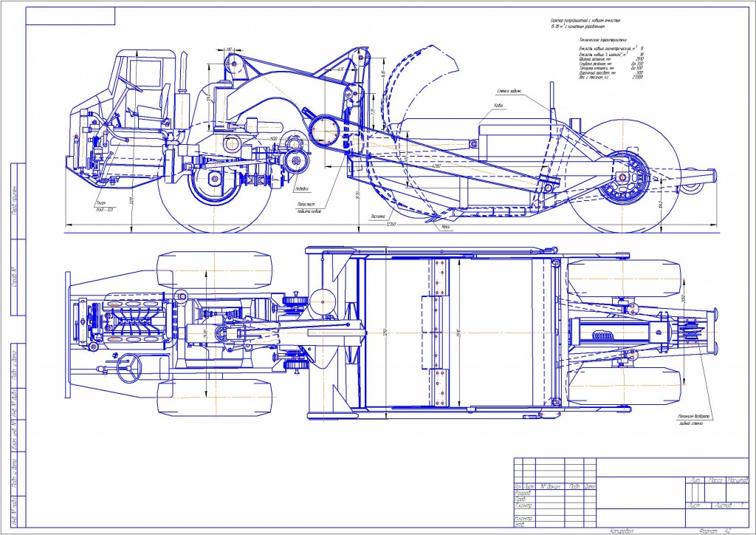Select the 'Лебёдка' callout label
This screenshot has height=535, width=756.
301,189
